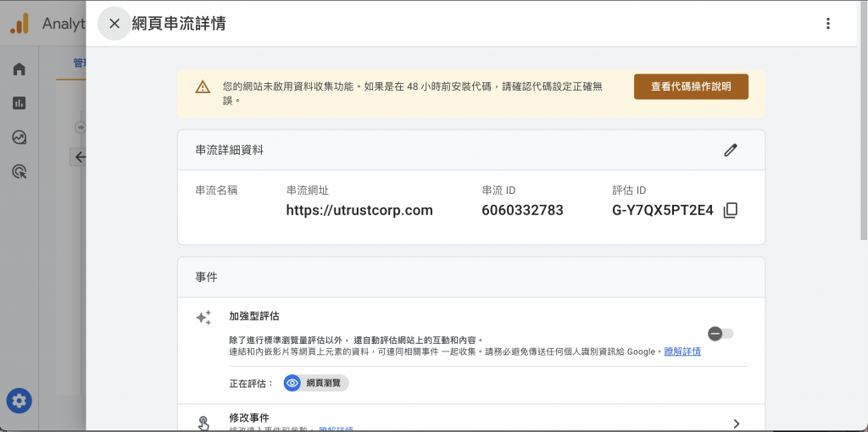This screenshot has width=868, height=432.
Task: Edit stream details with the pencil icon
Action: click(731, 150)
